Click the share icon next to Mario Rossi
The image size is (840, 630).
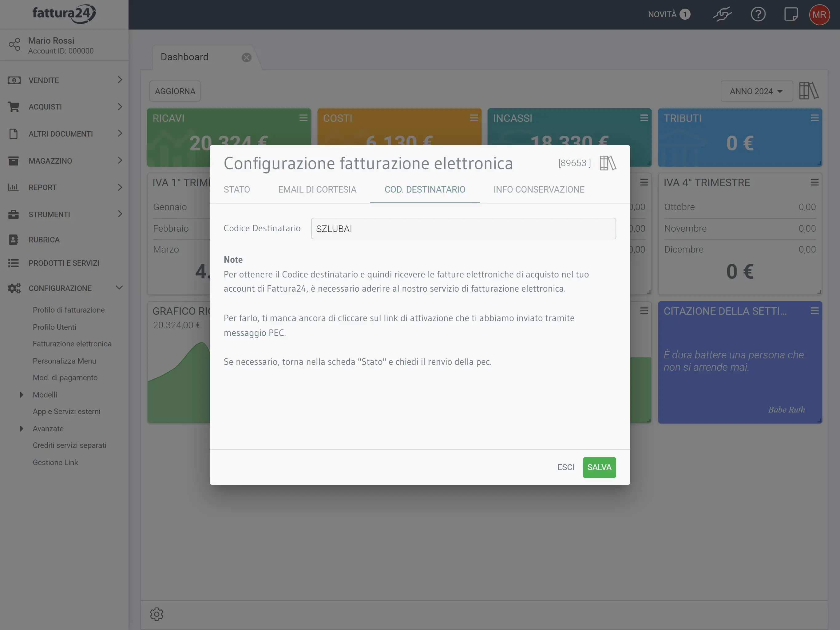14,45
